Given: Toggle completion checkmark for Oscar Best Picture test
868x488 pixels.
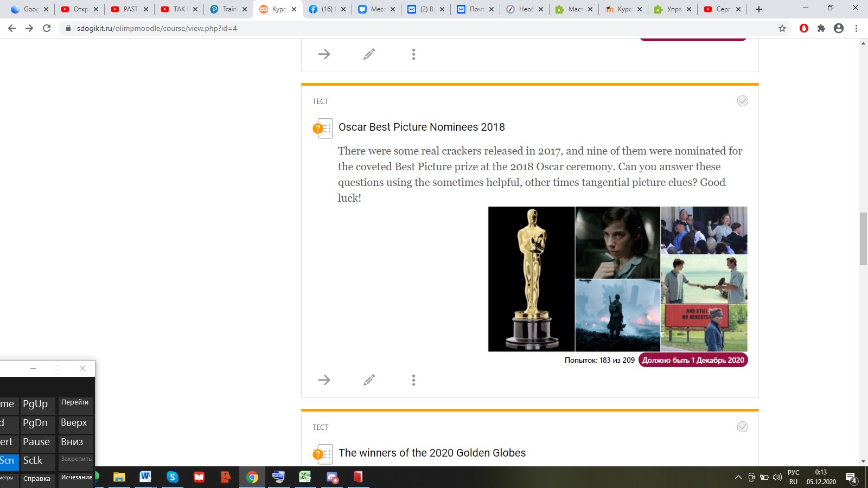Looking at the screenshot, I should [743, 101].
